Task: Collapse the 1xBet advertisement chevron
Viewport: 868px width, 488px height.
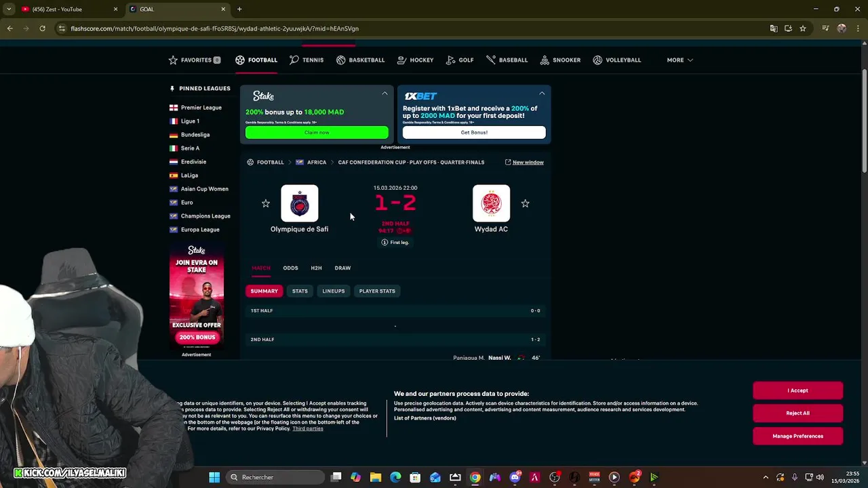Action: tap(542, 94)
